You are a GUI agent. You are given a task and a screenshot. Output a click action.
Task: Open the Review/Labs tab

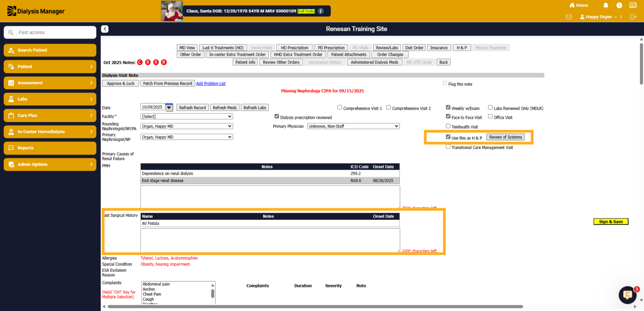pos(387,48)
